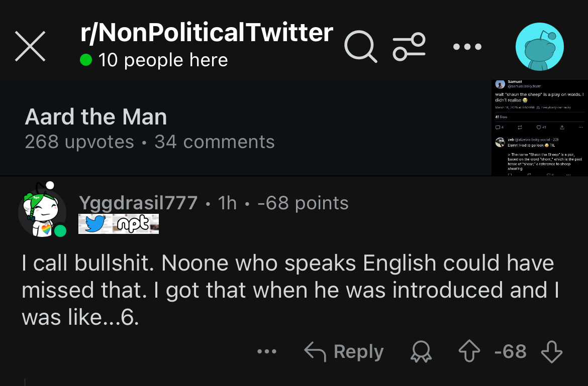Give an award to this comment

coord(421,352)
